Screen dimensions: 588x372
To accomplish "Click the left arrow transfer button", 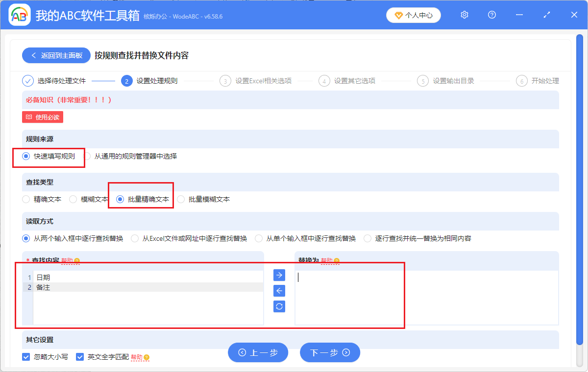I will click(x=278, y=291).
